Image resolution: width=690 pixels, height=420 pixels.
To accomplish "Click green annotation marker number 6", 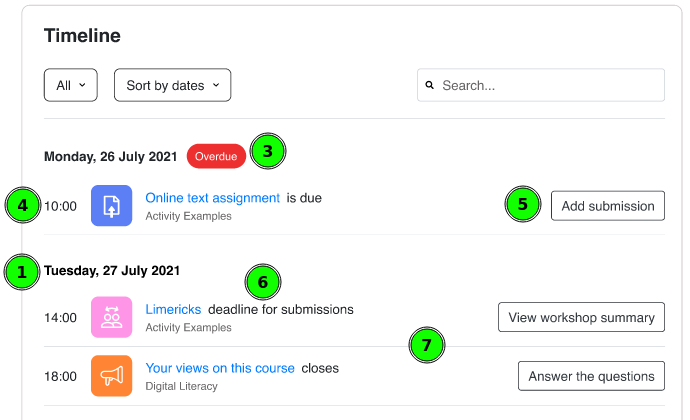I will coord(263,282).
